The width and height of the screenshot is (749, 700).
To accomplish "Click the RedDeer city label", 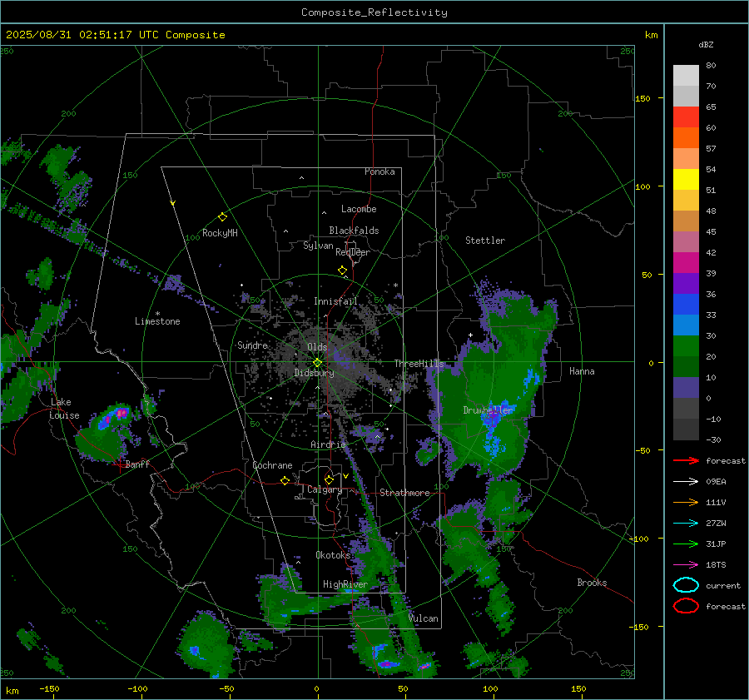I will [353, 252].
